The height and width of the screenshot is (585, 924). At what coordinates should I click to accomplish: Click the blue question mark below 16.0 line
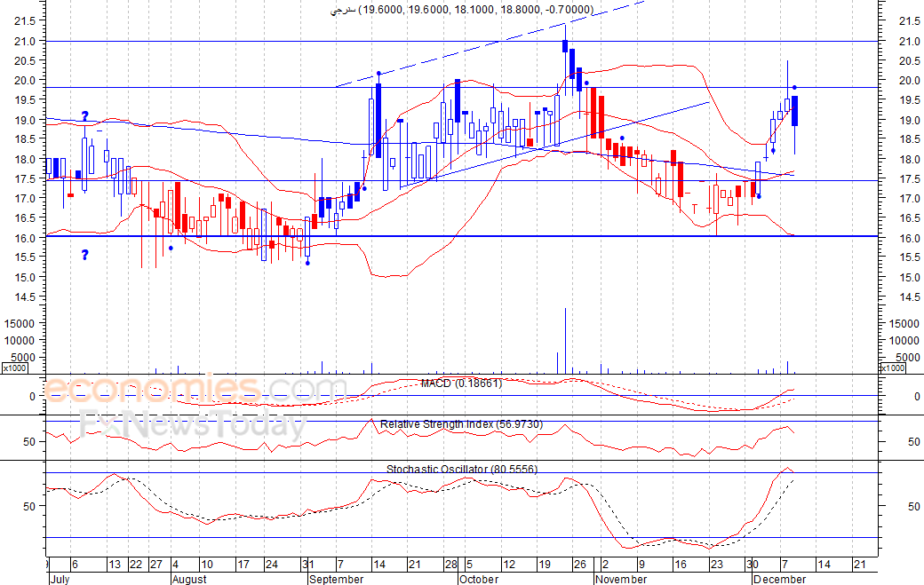(85, 255)
